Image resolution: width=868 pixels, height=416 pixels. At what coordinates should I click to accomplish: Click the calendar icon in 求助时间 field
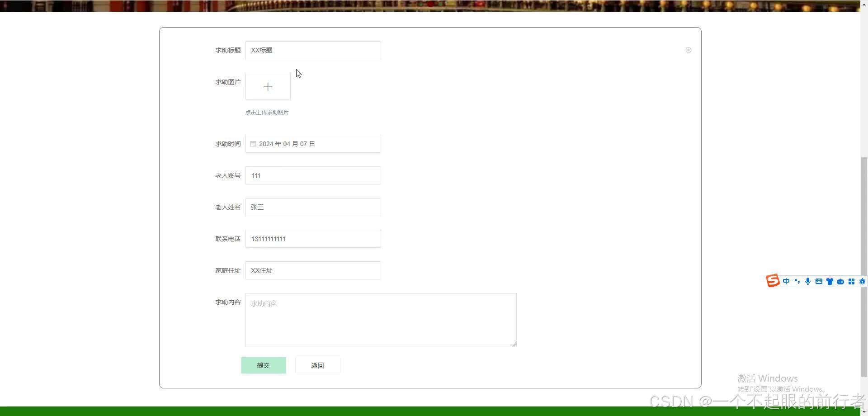(x=253, y=144)
